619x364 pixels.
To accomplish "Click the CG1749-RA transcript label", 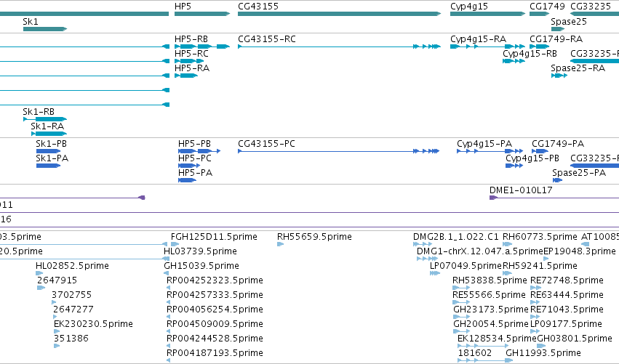I will coord(556,39).
